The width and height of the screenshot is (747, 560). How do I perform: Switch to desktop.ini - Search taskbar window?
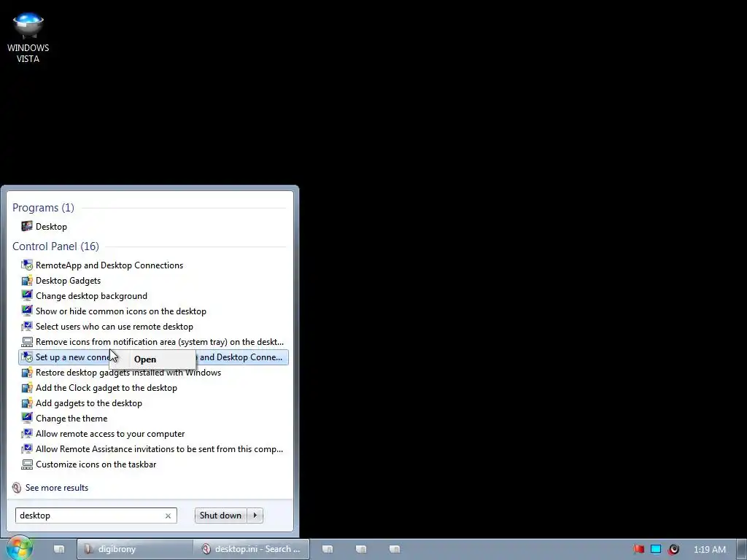pyautogui.click(x=251, y=549)
